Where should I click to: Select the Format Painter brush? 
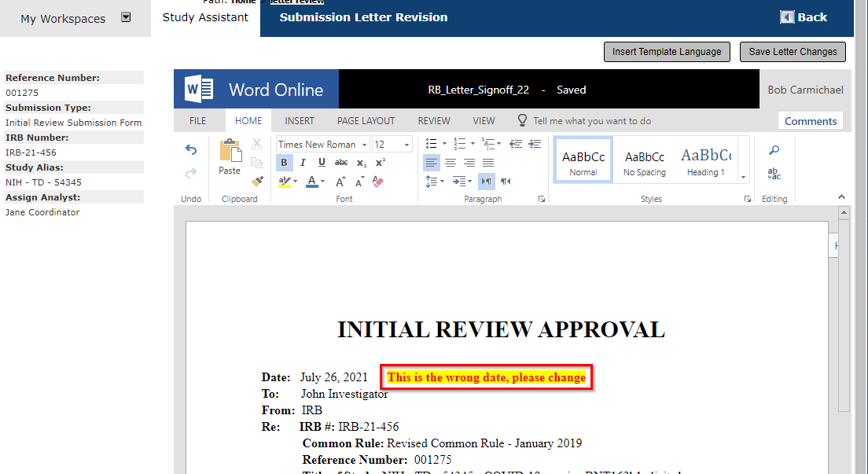pyautogui.click(x=257, y=181)
